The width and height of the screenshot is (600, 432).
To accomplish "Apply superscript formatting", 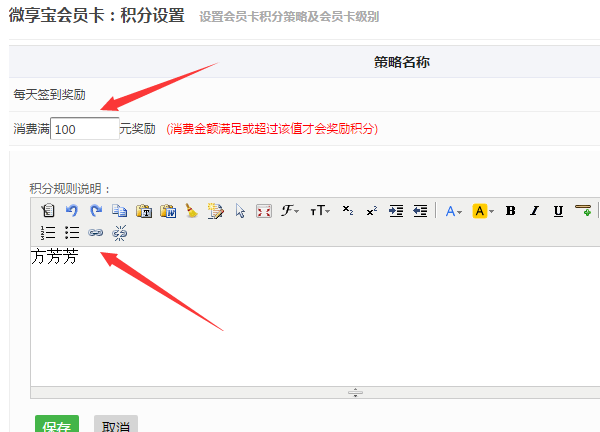I will pos(372,211).
